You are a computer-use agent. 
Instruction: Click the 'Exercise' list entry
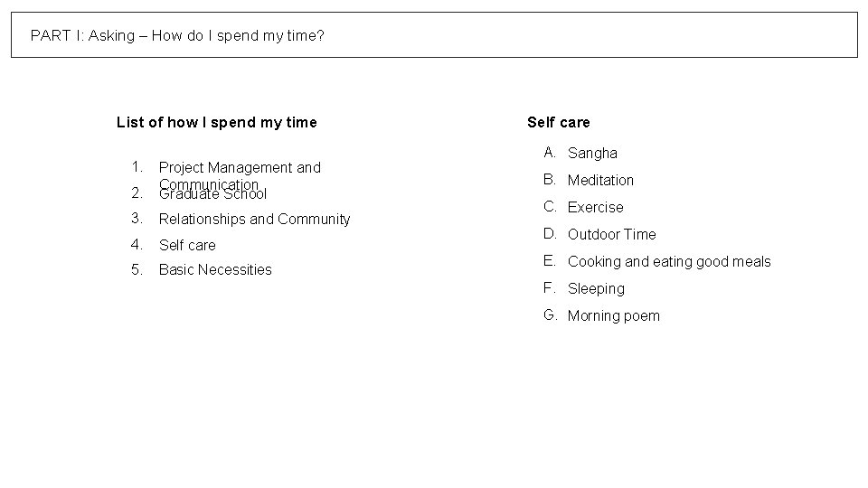(596, 207)
